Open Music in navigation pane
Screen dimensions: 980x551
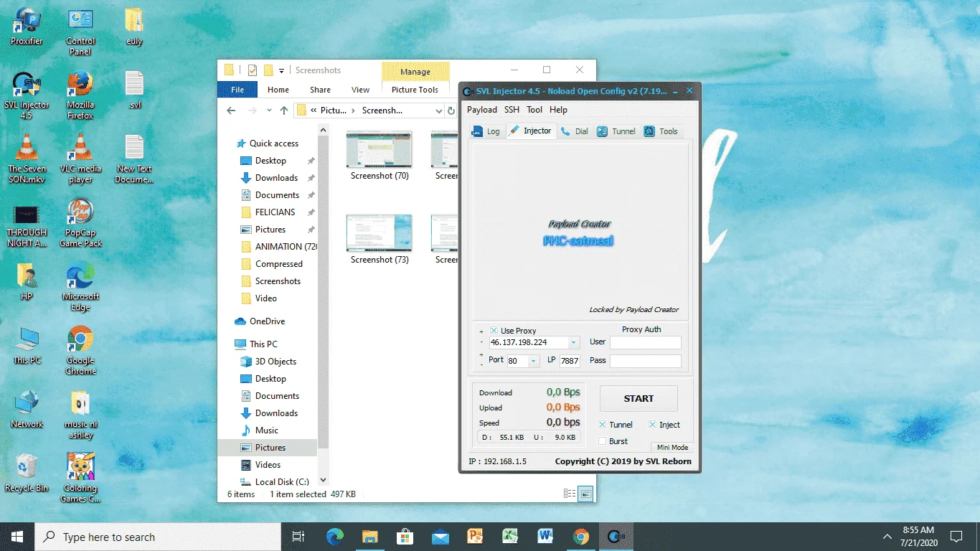[266, 430]
